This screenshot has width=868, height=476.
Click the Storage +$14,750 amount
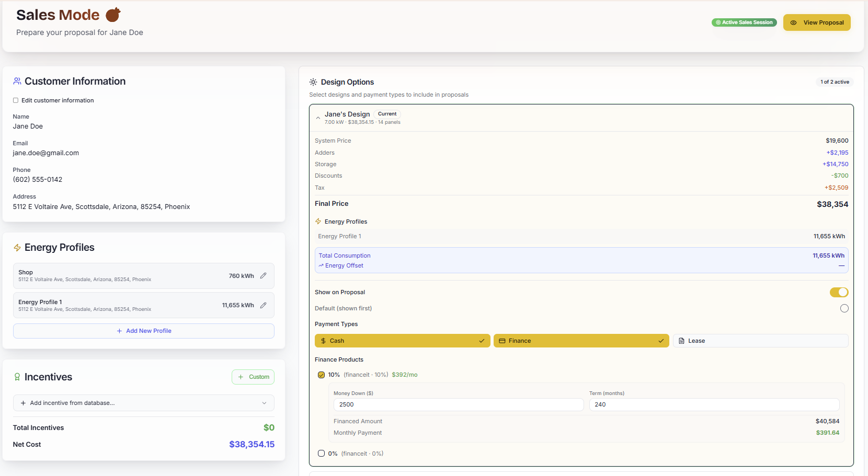(836, 164)
